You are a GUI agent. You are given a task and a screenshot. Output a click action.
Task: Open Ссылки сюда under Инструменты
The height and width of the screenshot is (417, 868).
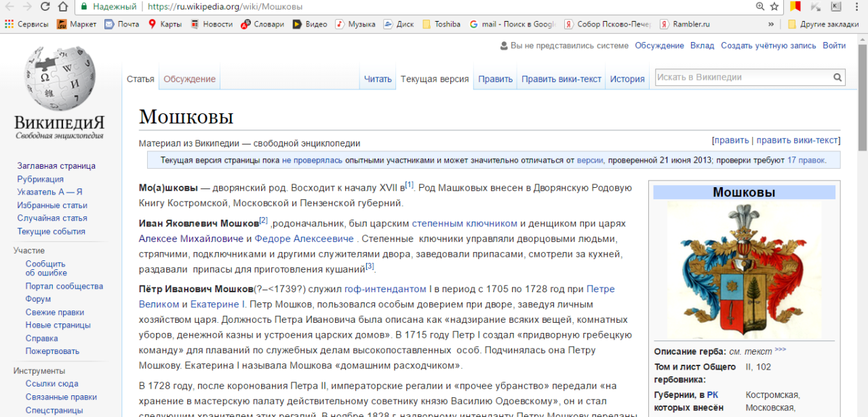(x=52, y=384)
